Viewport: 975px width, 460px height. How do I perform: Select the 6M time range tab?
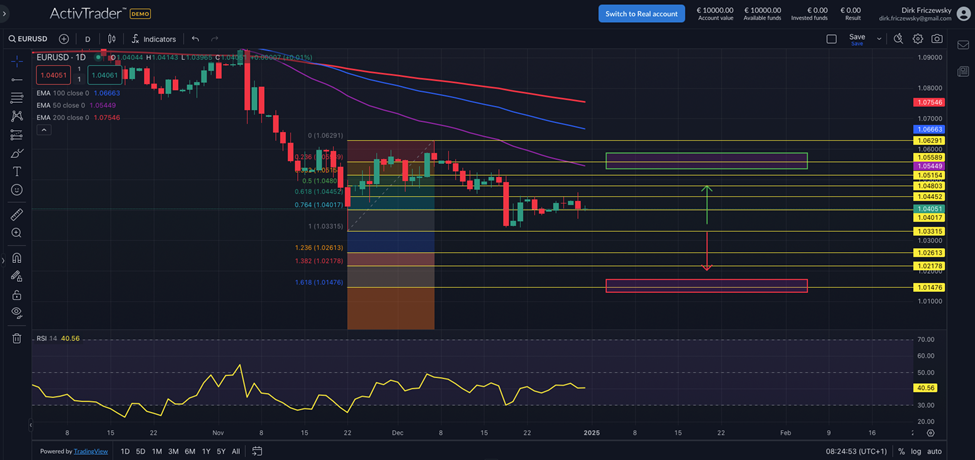tap(189, 451)
